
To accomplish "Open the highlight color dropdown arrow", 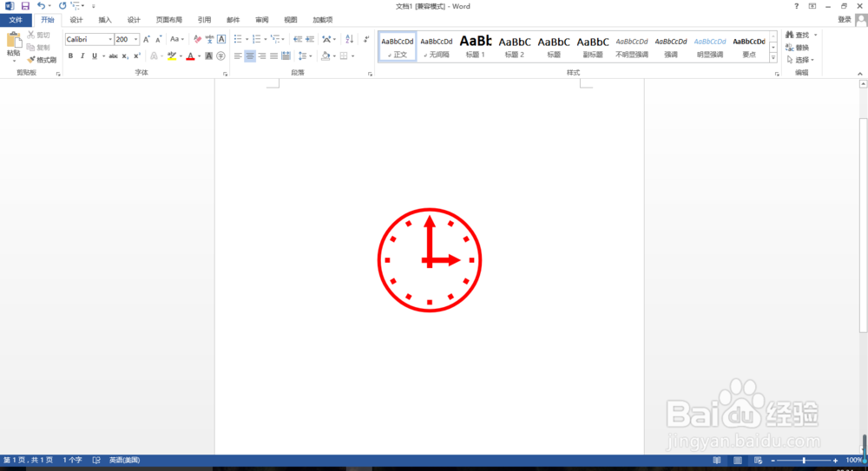I will [181, 56].
